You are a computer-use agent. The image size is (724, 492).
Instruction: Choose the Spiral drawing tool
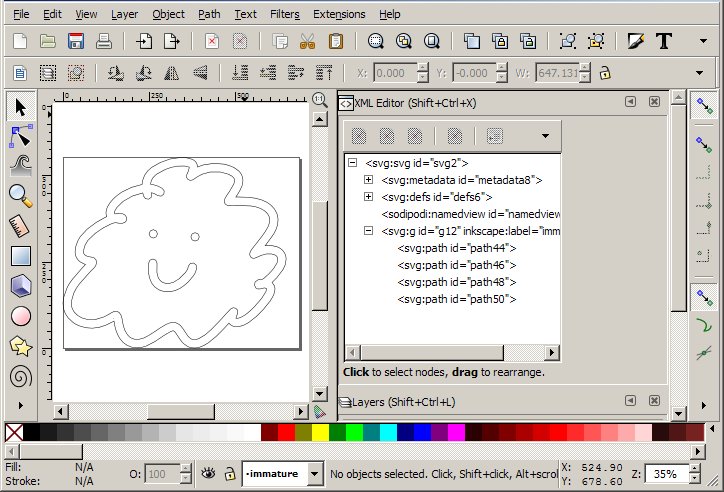[20, 377]
